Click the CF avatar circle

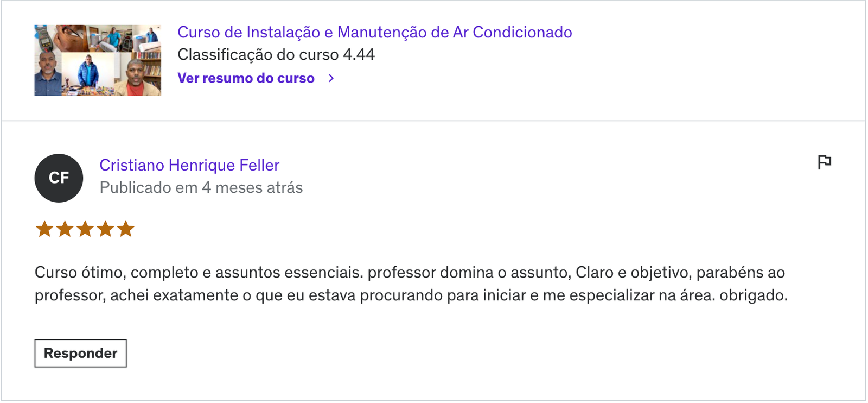[59, 178]
